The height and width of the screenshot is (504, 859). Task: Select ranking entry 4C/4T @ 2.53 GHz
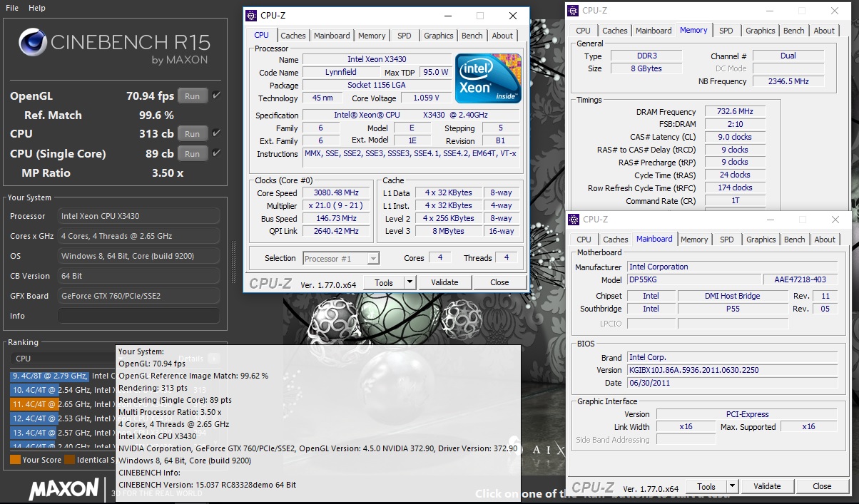[x=63, y=418]
